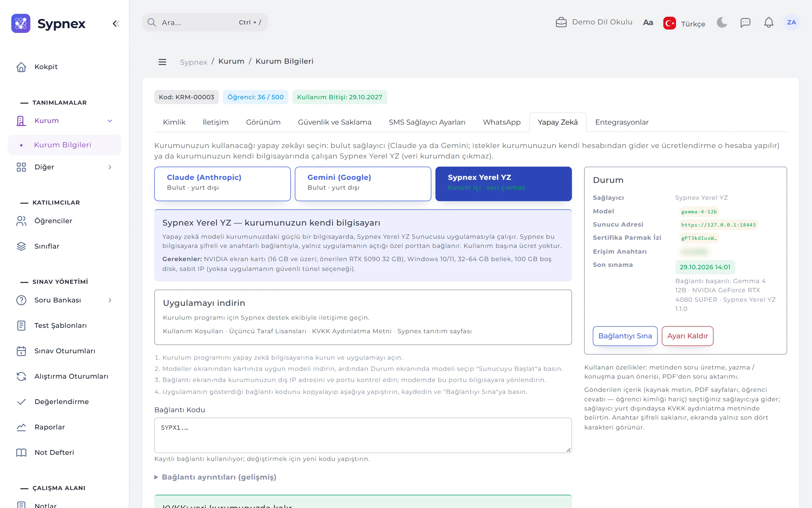Viewport: 812px width, 508px height.
Task: Switch to the WhatsApp tab
Action: pyautogui.click(x=501, y=122)
